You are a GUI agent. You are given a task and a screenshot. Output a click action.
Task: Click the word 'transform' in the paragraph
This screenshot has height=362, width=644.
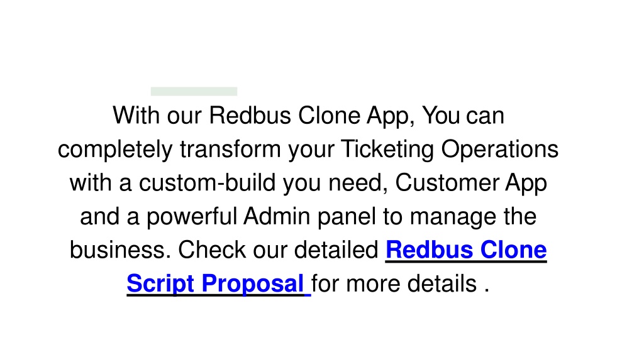tap(230, 149)
